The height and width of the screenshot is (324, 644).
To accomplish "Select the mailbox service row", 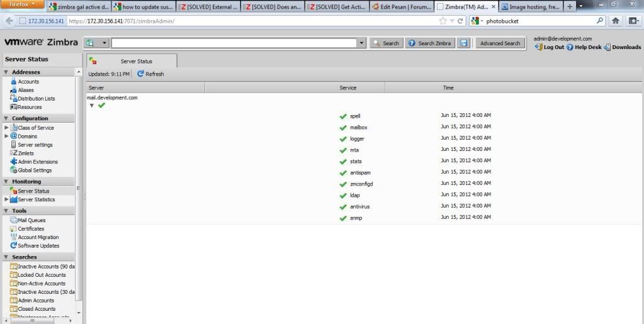I will pyautogui.click(x=364, y=127).
